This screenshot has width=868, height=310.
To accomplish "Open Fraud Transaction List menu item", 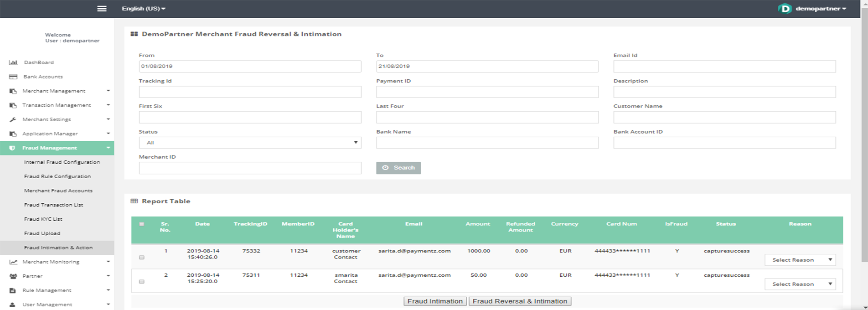I will click(x=53, y=205).
